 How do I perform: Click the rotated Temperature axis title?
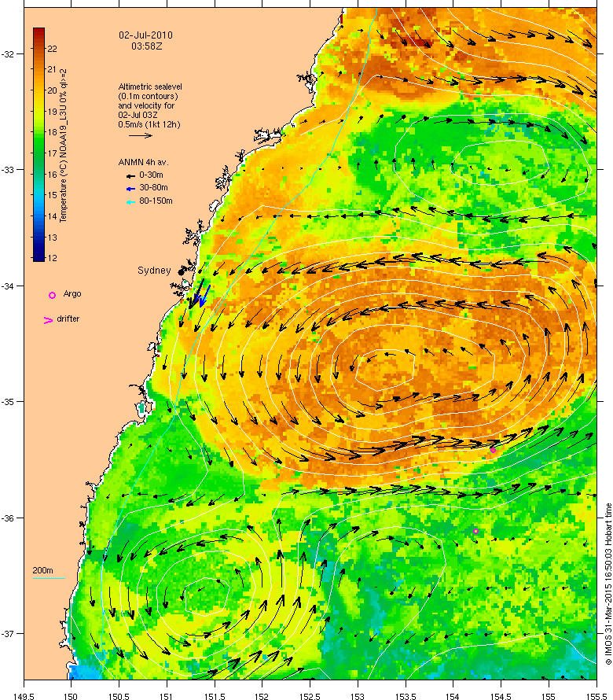tap(64, 145)
